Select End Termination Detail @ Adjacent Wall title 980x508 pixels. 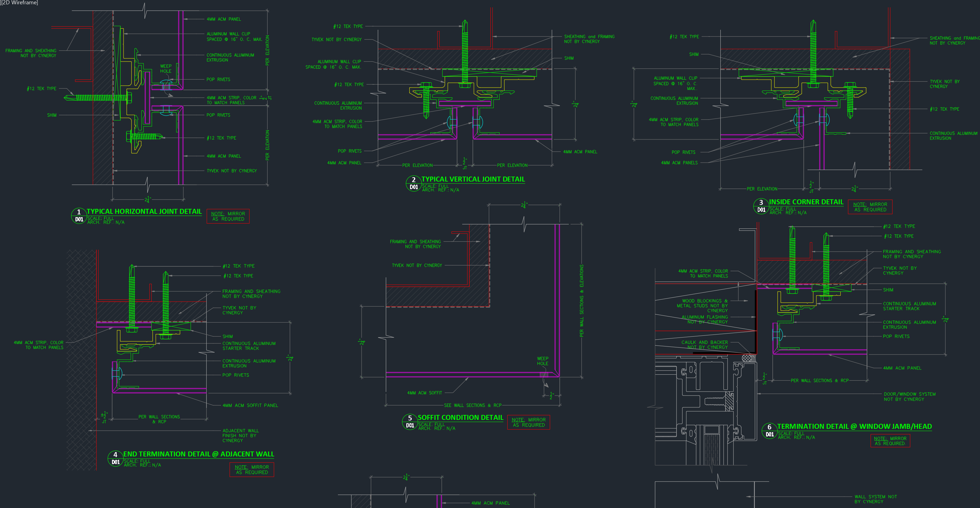[x=198, y=454]
